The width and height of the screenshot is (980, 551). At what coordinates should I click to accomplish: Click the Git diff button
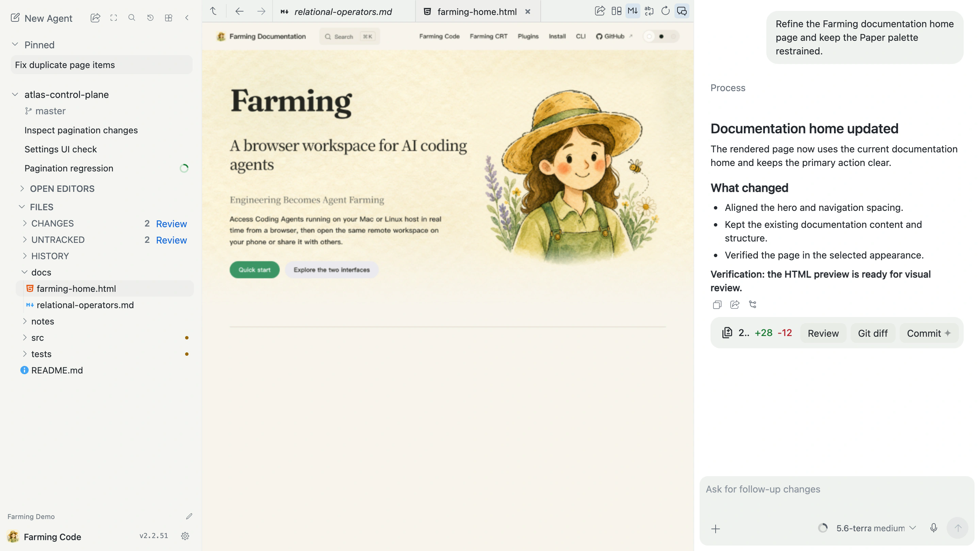(x=873, y=333)
